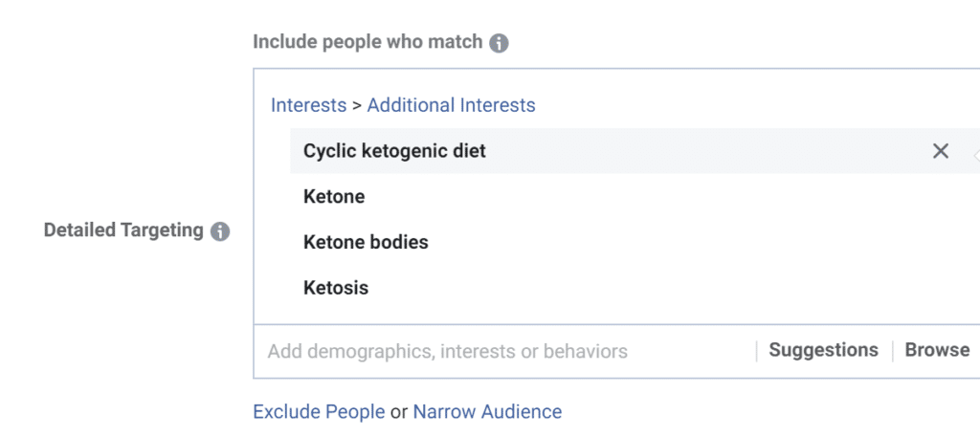The image size is (980, 437).
Task: Select the Ketosis interest
Action: click(336, 288)
